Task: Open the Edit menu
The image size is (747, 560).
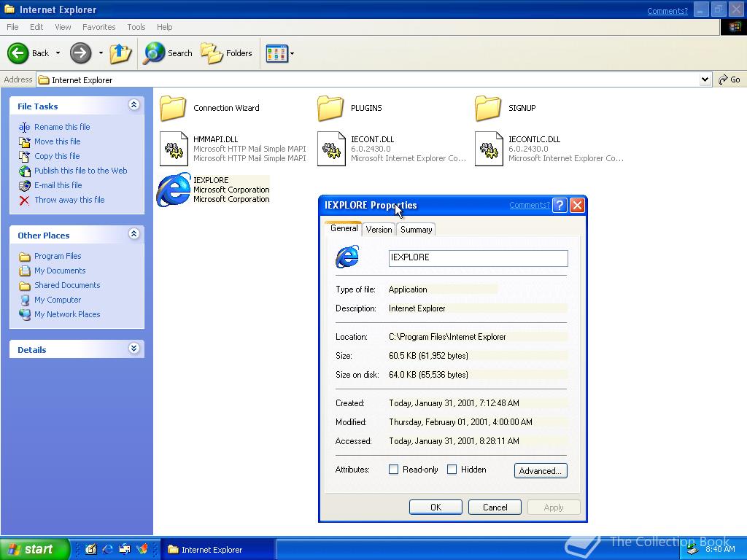Action: pos(36,27)
